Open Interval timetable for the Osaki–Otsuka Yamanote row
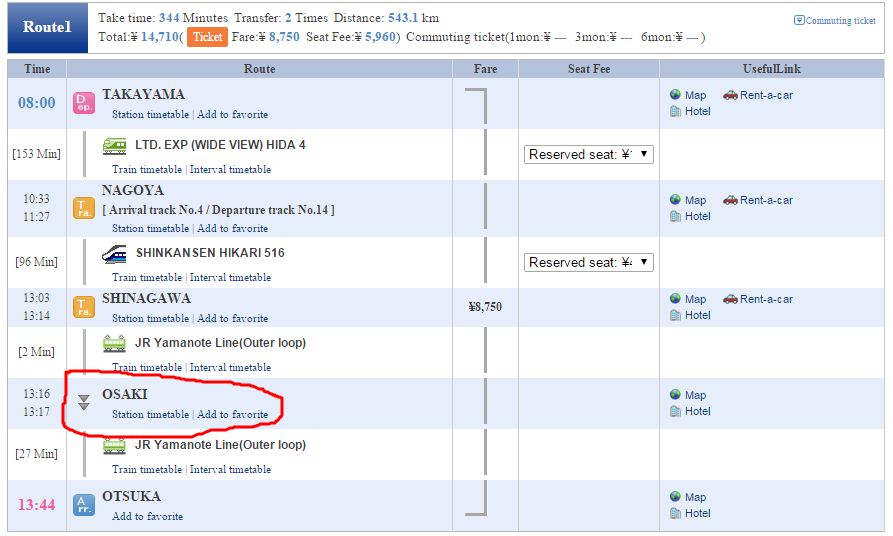893x536 pixels. (230, 469)
